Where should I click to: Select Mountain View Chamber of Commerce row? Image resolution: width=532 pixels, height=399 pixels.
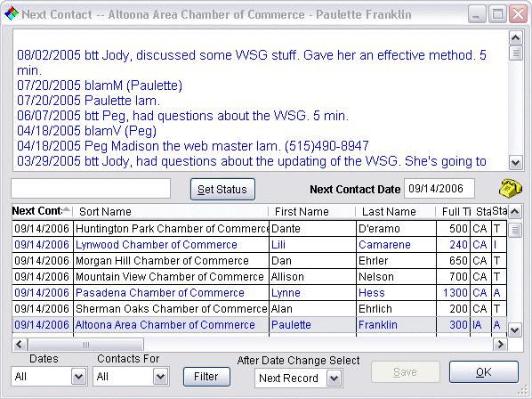[x=260, y=276]
